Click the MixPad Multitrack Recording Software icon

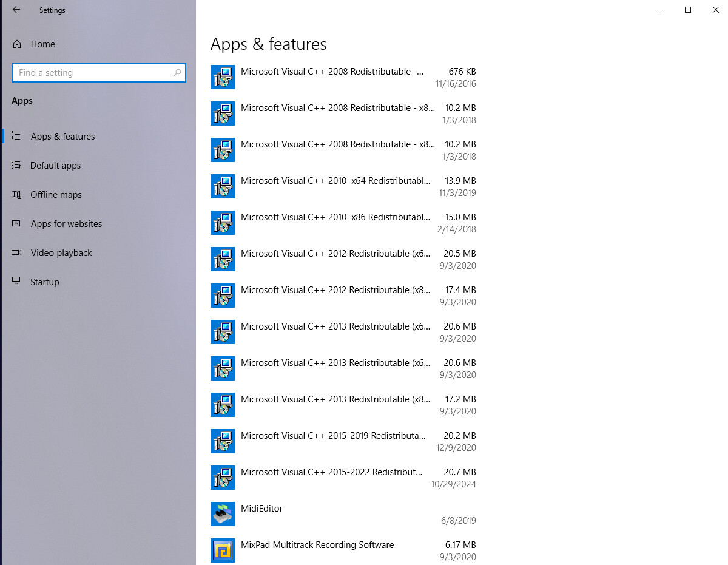click(223, 550)
